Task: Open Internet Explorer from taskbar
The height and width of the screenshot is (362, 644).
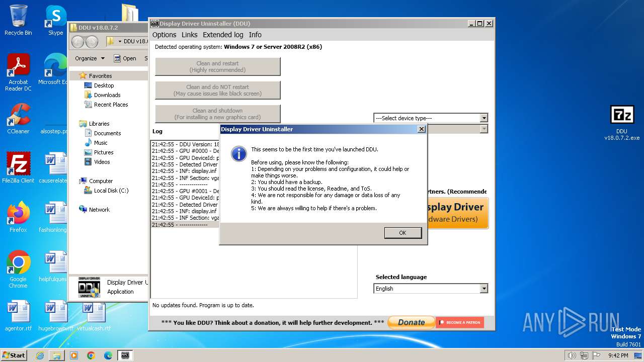Action: click(40, 355)
